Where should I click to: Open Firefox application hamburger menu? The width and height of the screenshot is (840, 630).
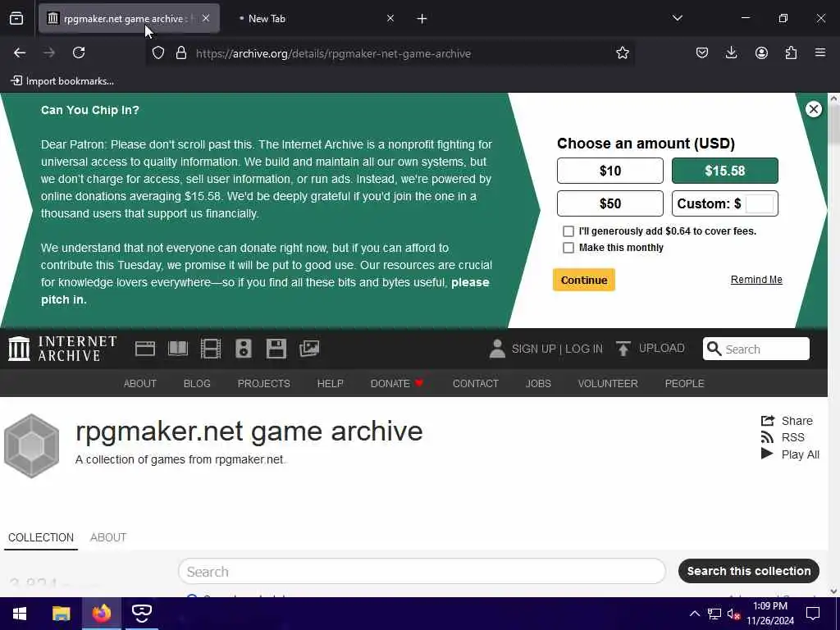click(820, 52)
